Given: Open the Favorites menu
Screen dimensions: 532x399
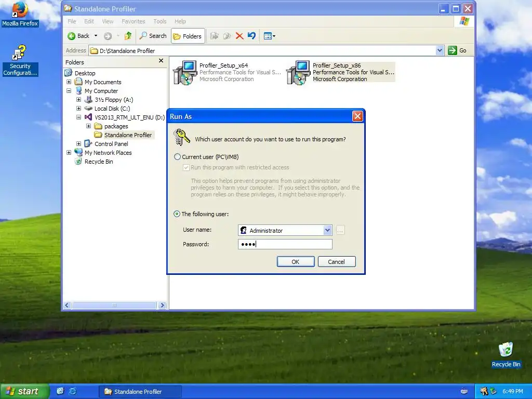Looking at the screenshot, I should click(x=134, y=21).
